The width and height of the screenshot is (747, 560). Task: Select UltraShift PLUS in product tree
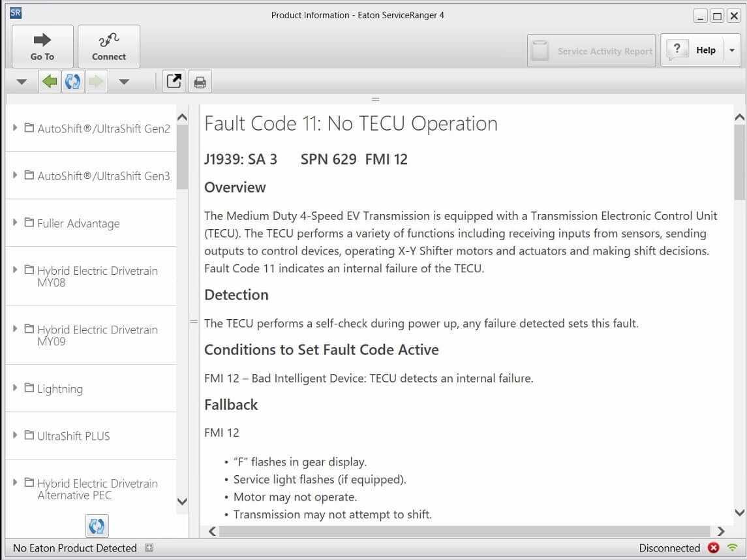click(x=74, y=436)
